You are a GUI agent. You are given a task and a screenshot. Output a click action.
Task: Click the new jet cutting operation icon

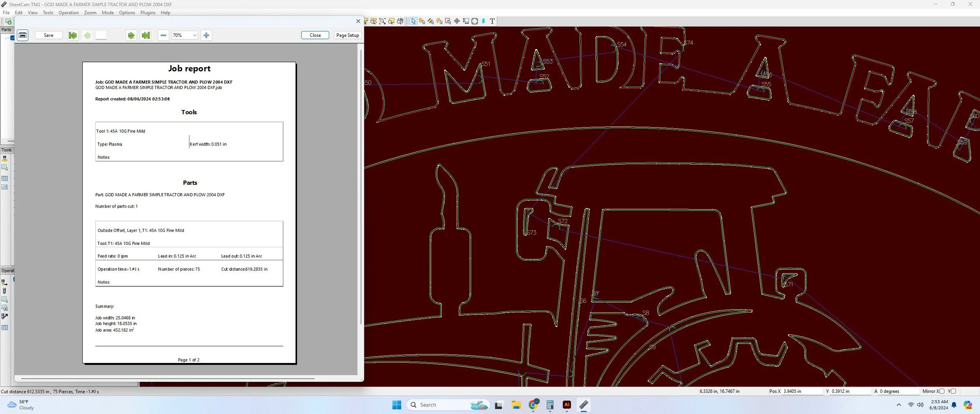(5, 283)
